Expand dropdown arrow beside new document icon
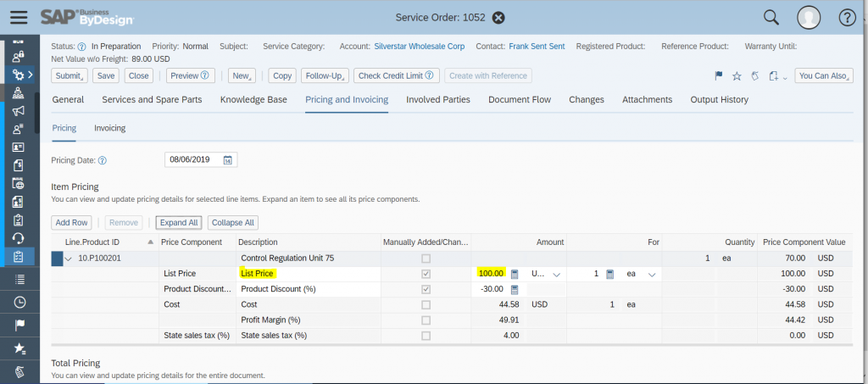 (x=785, y=77)
